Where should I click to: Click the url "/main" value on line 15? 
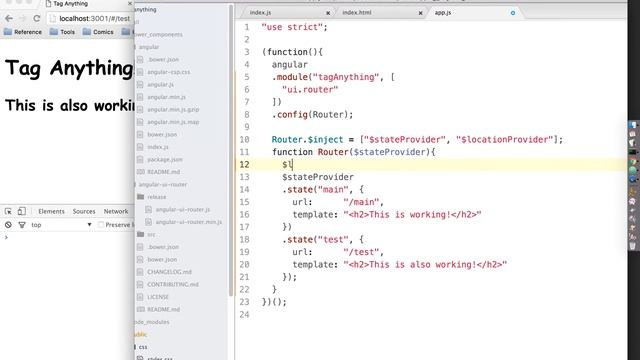click(x=361, y=202)
